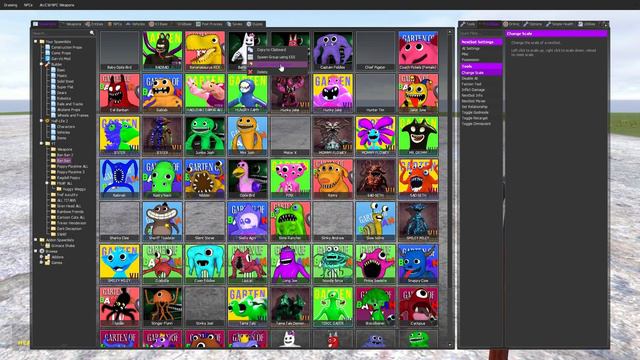Spawn the Baby Opila Bird NPC

point(119,51)
